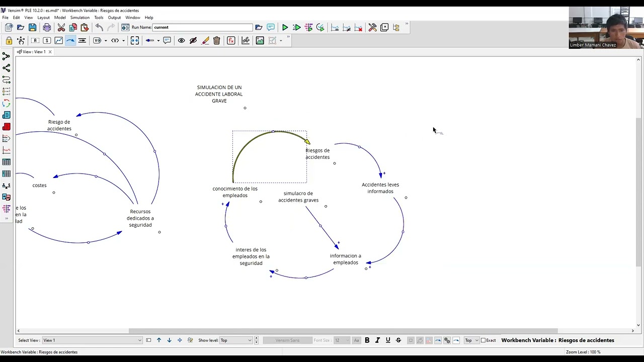Open the arrow position Top dropdown

(x=471, y=340)
